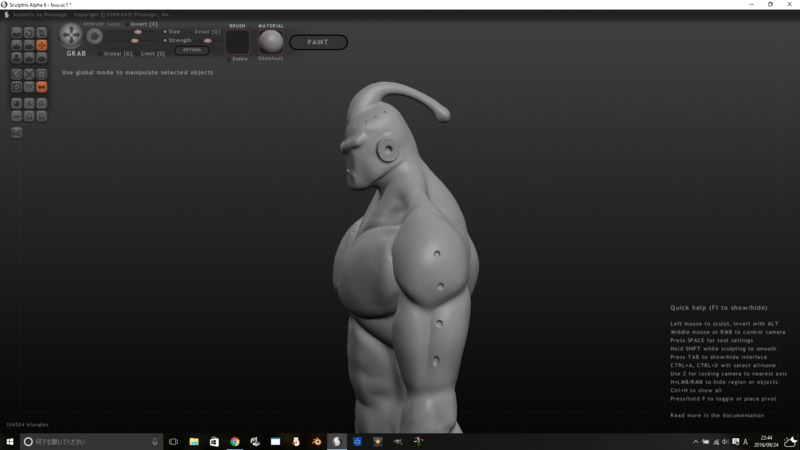Create a New Sphere

(x=16, y=104)
